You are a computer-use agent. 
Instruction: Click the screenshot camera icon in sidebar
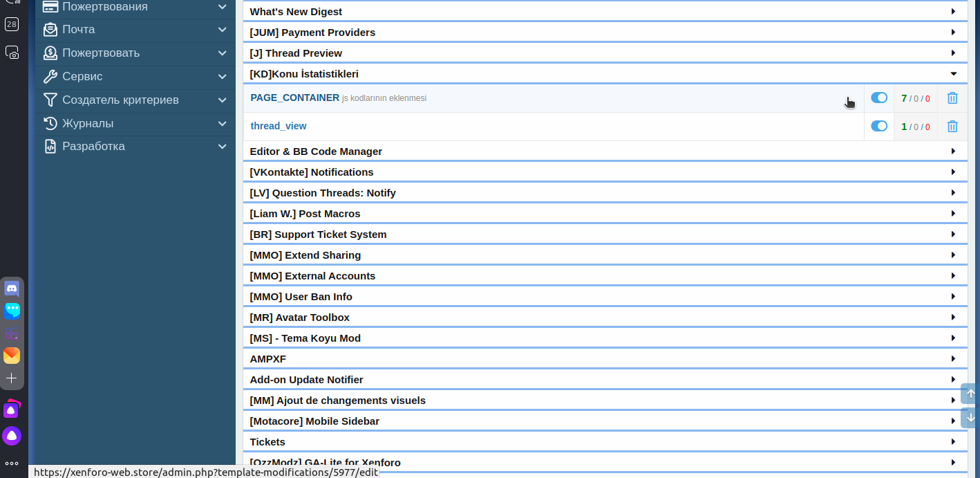click(x=12, y=52)
